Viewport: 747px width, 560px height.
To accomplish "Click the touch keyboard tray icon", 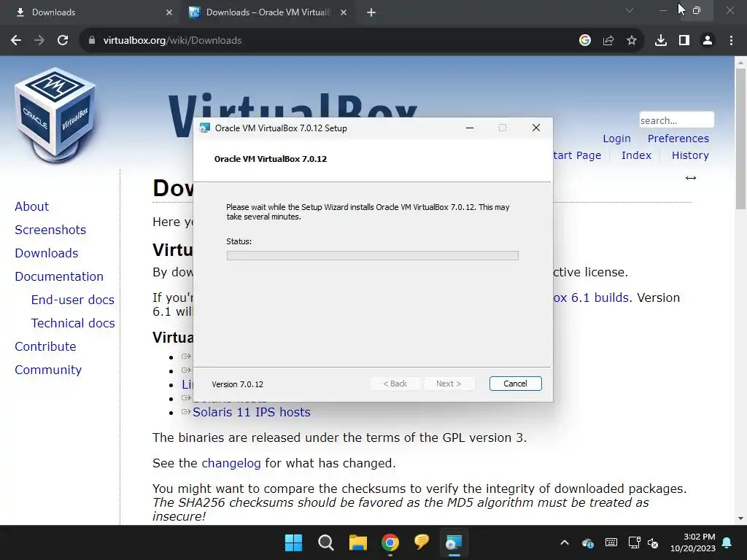I will coord(611,542).
